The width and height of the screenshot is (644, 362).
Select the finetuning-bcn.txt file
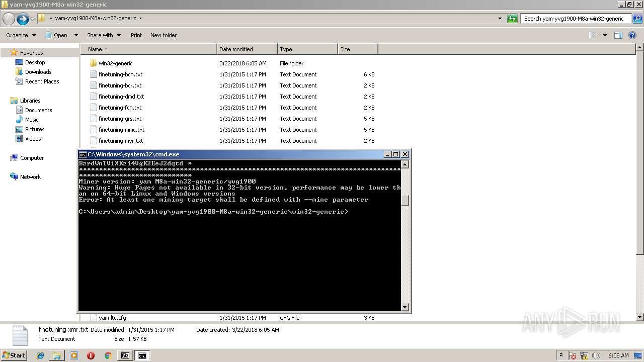(120, 74)
